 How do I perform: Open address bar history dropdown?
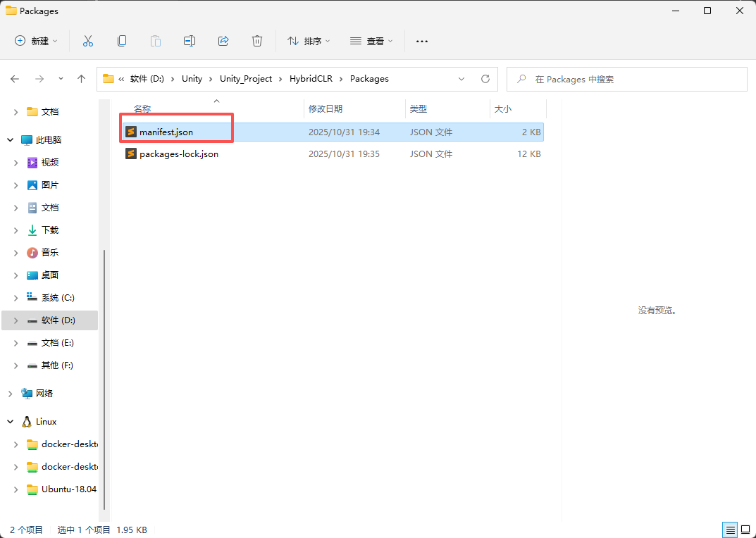(461, 79)
